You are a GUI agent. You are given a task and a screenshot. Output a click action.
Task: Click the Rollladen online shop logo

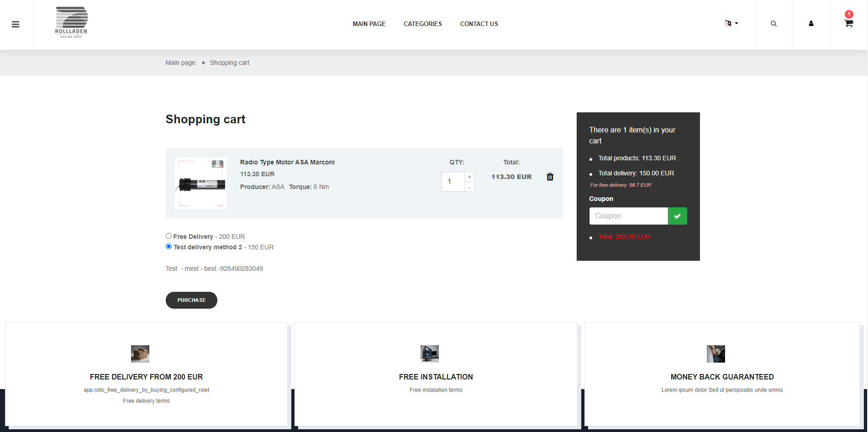click(71, 22)
